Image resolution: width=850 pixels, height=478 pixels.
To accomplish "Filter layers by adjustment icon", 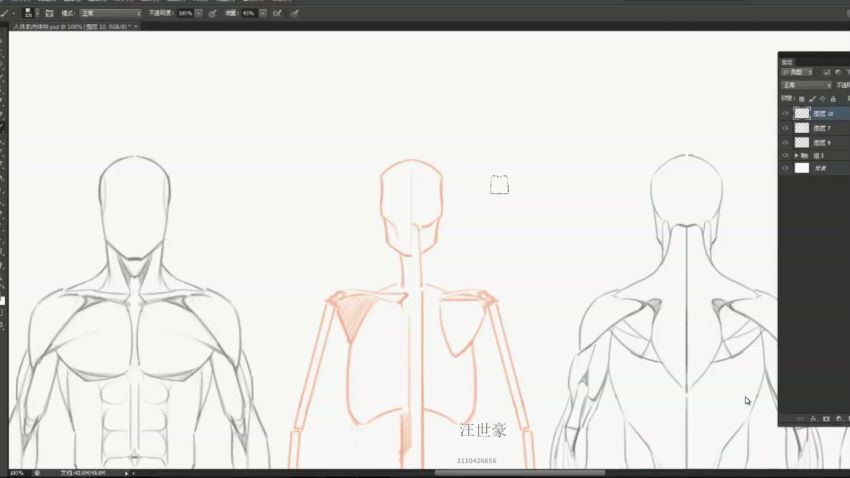I will click(838, 72).
